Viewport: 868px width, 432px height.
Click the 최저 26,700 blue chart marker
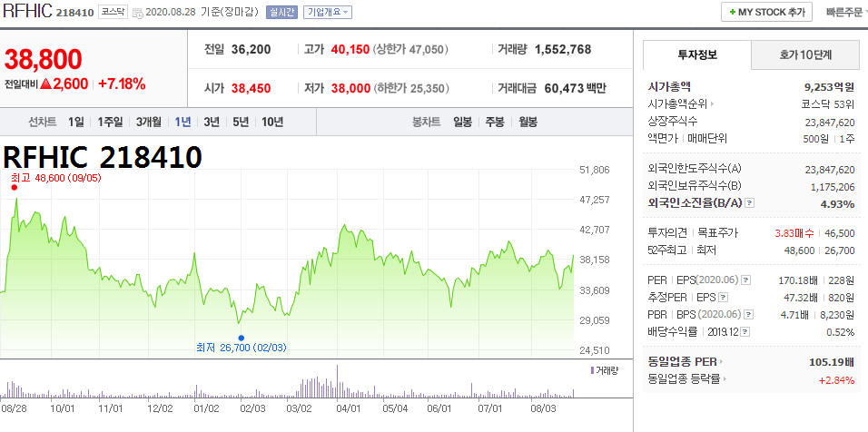[x=241, y=338]
